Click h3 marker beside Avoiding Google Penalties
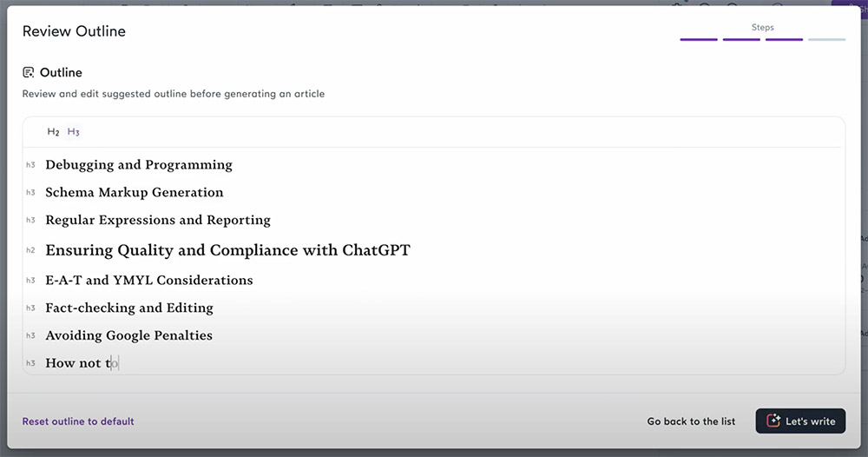The image size is (868, 457). point(30,335)
